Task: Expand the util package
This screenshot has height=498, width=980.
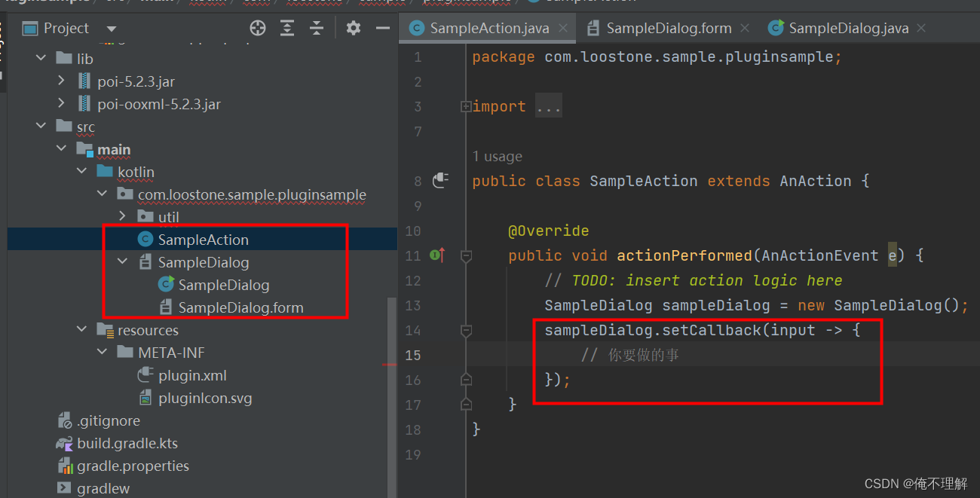Action: tap(123, 217)
